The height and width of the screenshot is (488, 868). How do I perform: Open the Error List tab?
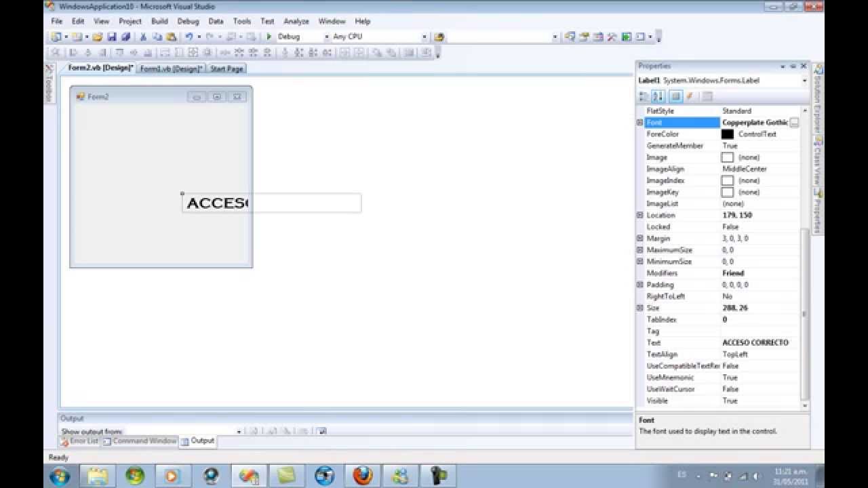pyautogui.click(x=79, y=441)
